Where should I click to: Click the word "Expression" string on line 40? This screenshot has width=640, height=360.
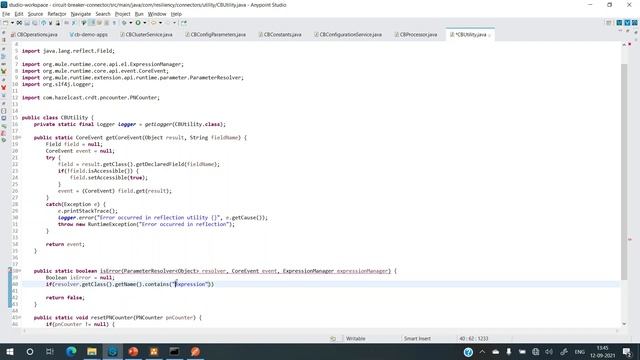[x=191, y=284]
